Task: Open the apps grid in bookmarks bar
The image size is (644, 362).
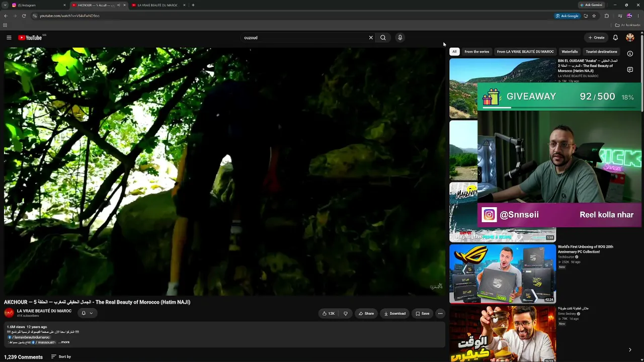Action: [5, 25]
